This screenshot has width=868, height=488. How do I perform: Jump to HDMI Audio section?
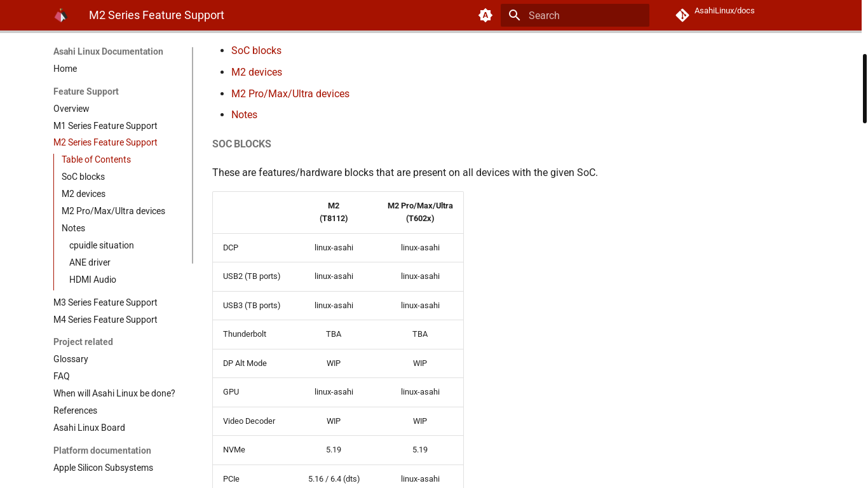click(93, 280)
